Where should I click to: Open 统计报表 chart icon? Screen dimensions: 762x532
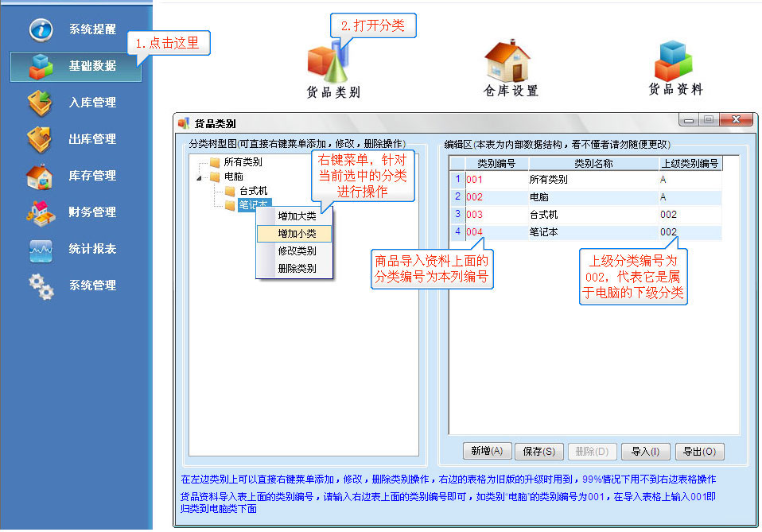click(40, 249)
